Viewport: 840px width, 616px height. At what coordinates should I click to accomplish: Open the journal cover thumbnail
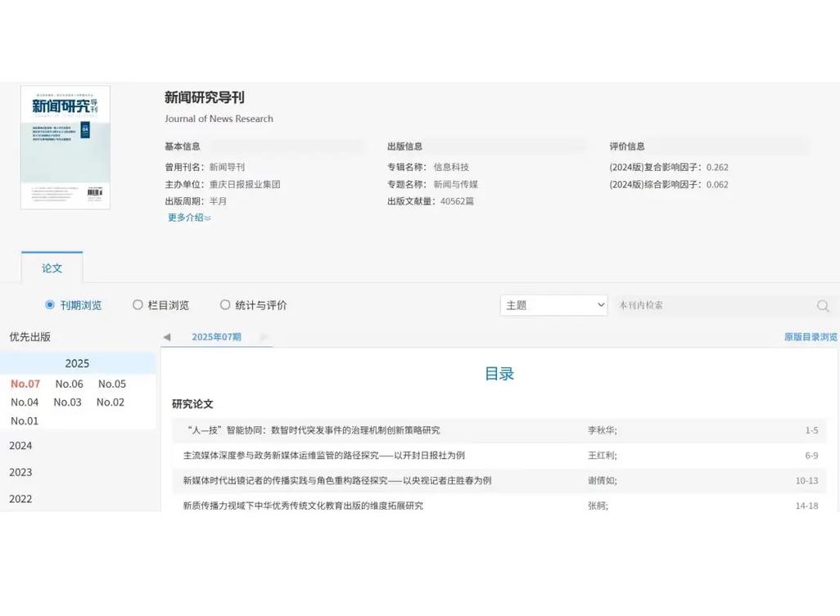point(65,147)
